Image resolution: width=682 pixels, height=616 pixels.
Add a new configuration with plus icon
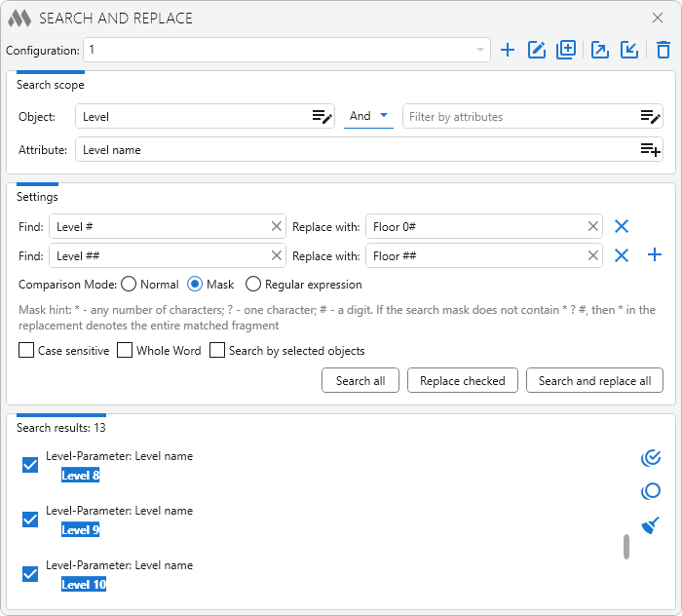[x=507, y=50]
